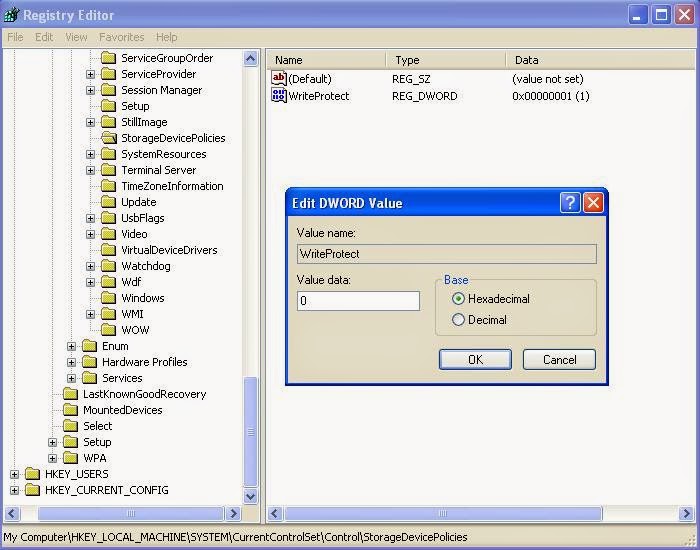The image size is (700, 550).
Task: Click the values pane scroll right arrow
Action: tap(687, 513)
